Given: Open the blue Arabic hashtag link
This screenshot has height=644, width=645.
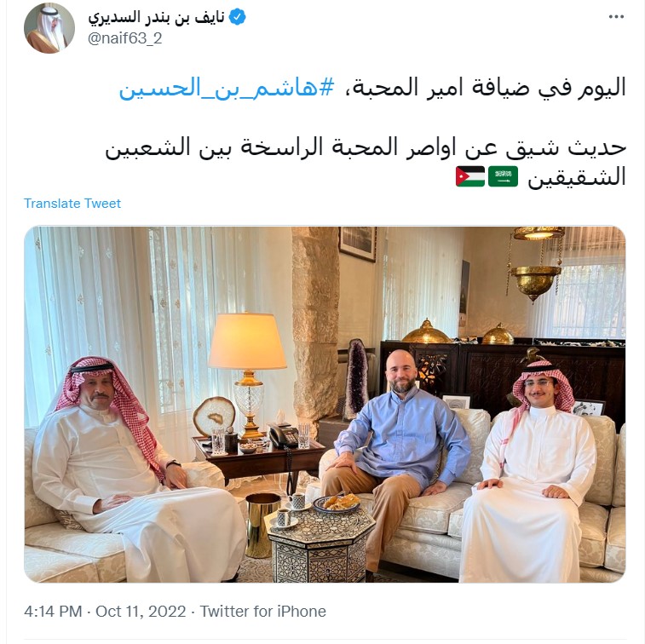Looking at the screenshot, I should tap(227, 88).
